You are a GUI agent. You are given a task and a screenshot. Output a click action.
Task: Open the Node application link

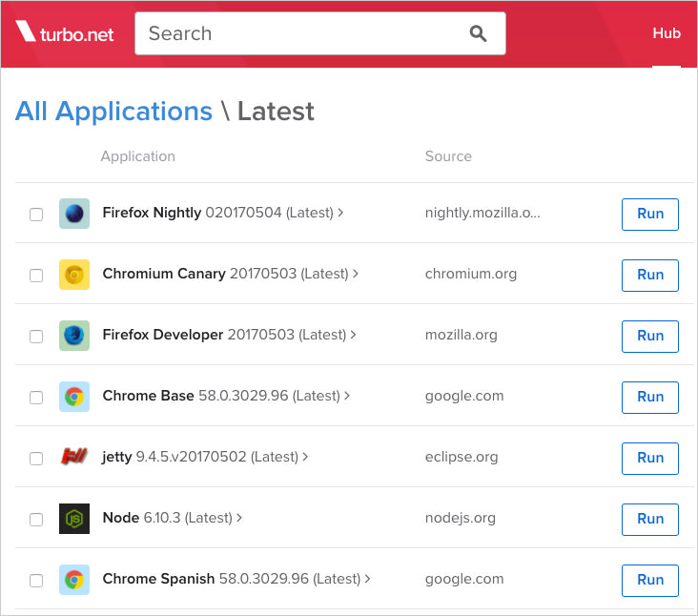(x=121, y=518)
